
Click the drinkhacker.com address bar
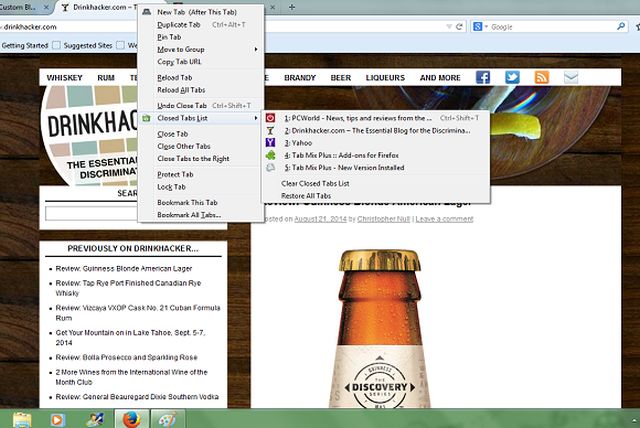[222, 27]
